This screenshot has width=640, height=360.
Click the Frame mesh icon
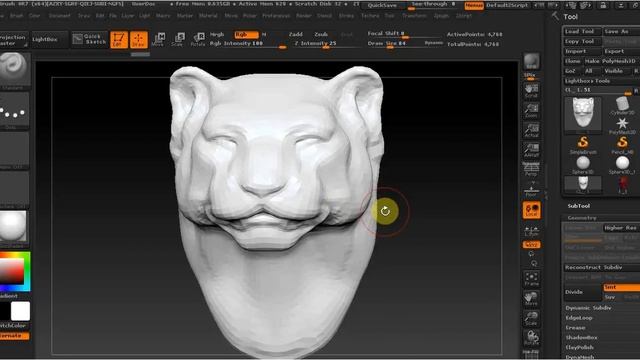coord(531,279)
